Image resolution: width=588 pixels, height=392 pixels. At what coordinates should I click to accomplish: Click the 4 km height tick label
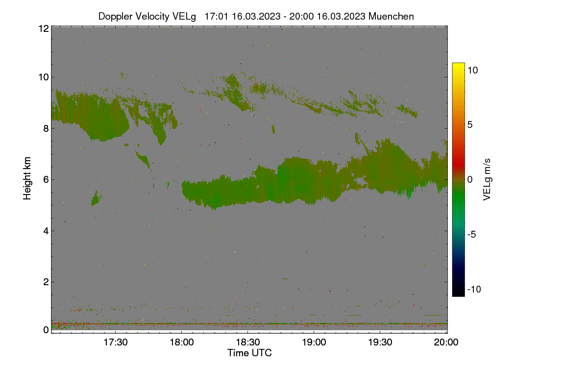pyautogui.click(x=46, y=230)
